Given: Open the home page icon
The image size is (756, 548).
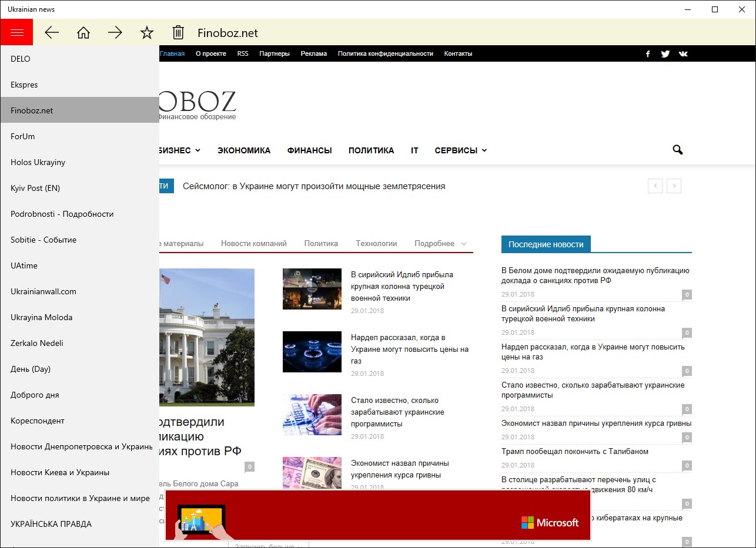Looking at the screenshot, I should (x=83, y=33).
